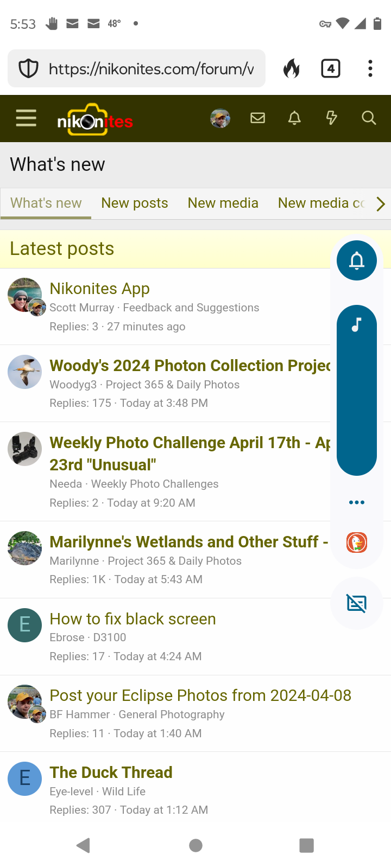Adjust the media volume slider
This screenshot has width=391, height=868.
(357, 391)
